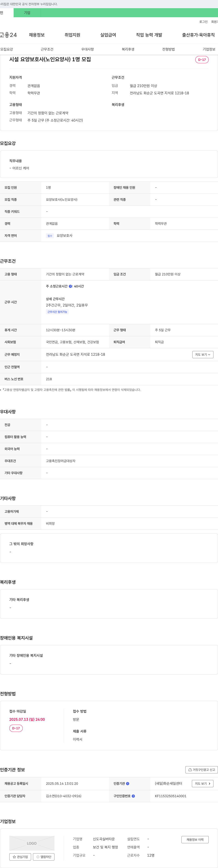Switch to the 기업 tab
This screenshot has width=218, height=868.
coord(27,13)
